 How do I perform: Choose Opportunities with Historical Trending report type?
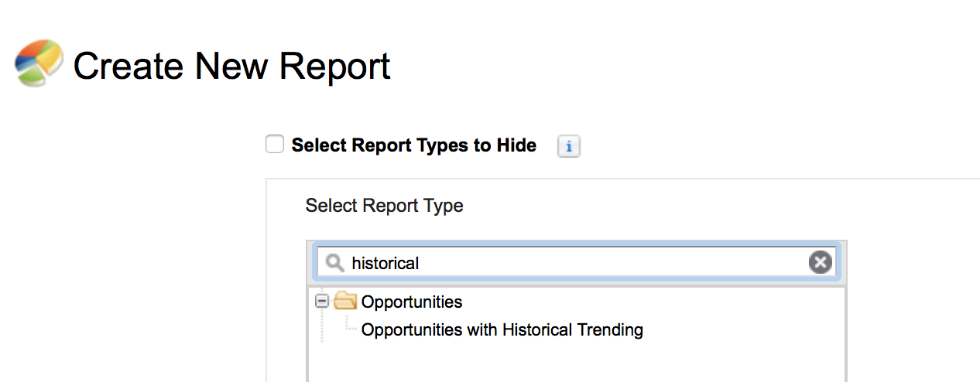click(502, 330)
